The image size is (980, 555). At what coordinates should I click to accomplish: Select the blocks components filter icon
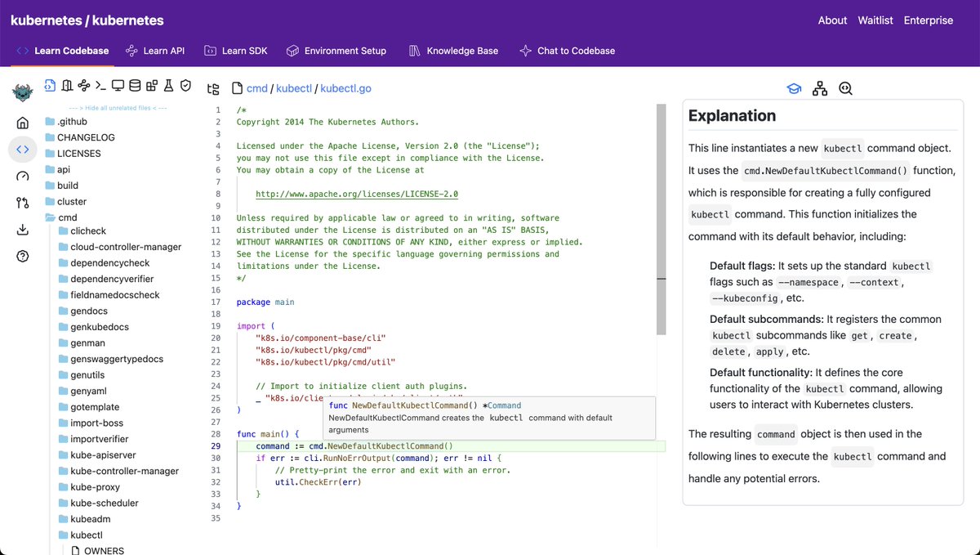[151, 85]
